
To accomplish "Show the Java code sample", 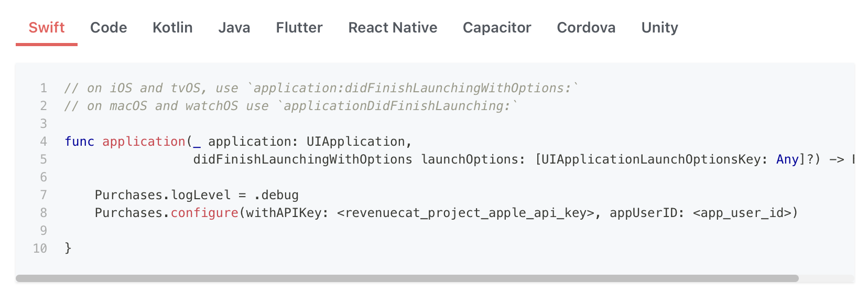I will tap(234, 27).
